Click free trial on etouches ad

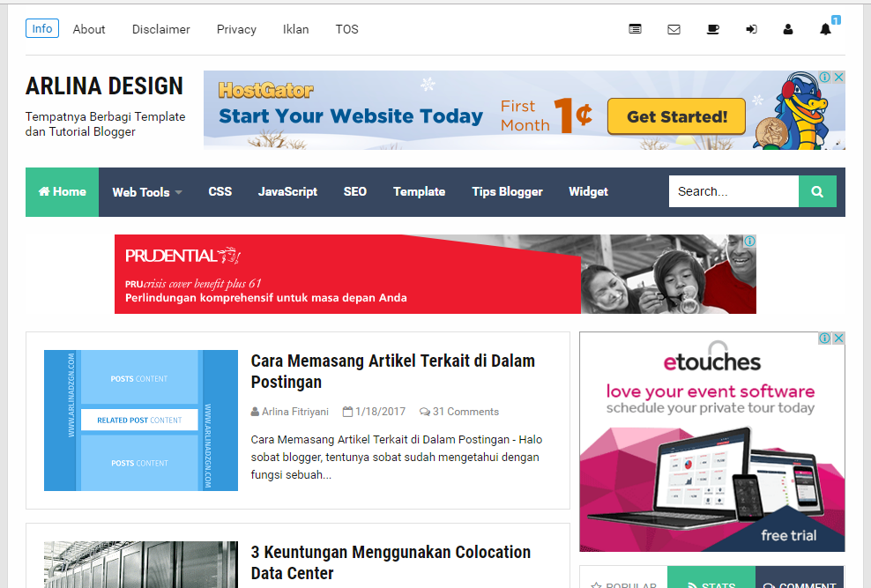click(789, 535)
